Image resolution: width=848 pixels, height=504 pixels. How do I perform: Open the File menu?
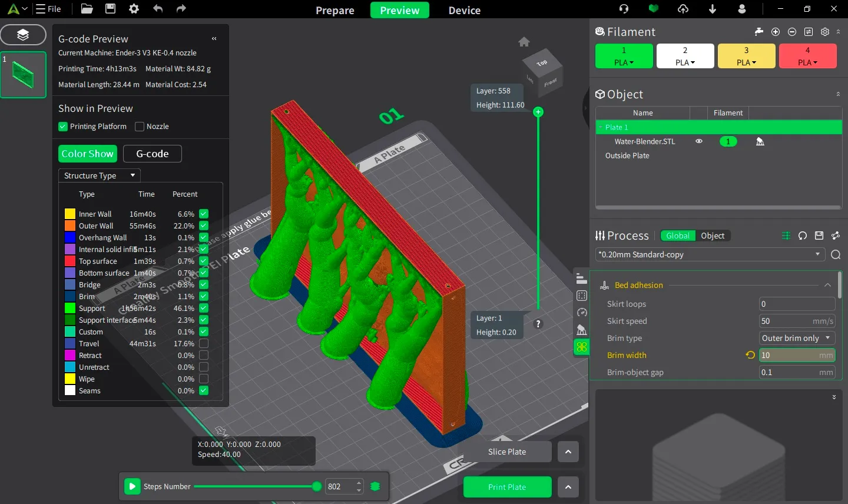(x=48, y=9)
